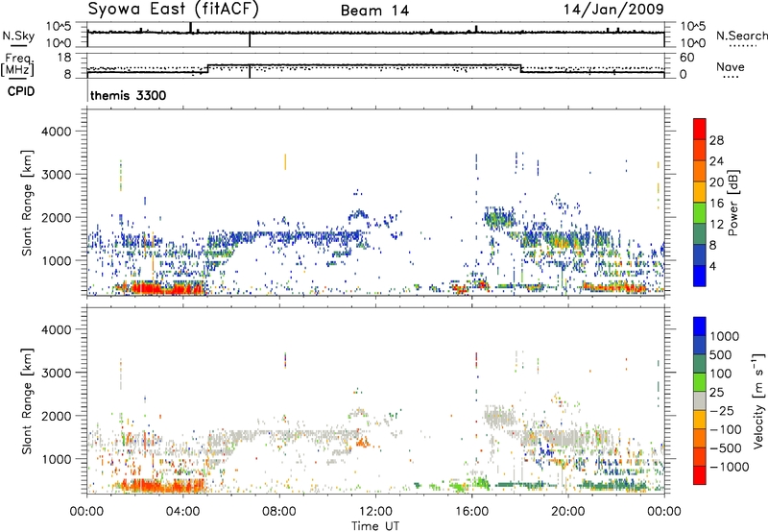Click the 'N.Sky' legend label
768x532 pixels.
[x=18, y=36]
